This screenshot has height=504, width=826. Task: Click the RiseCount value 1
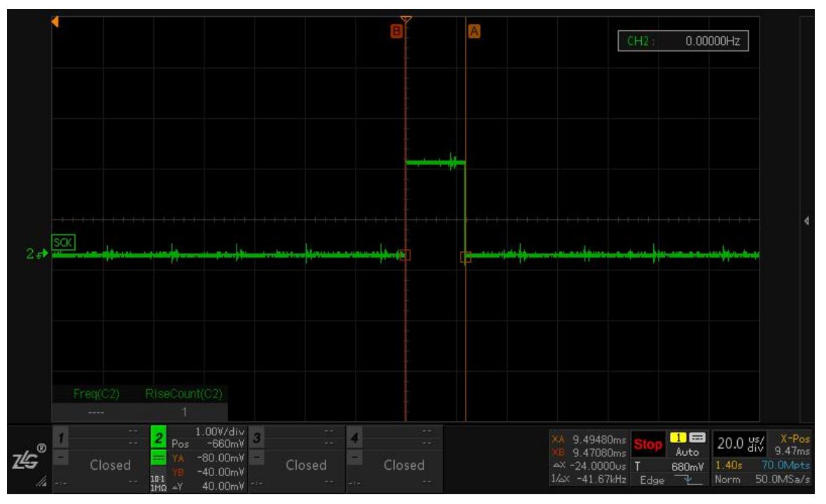tap(184, 412)
